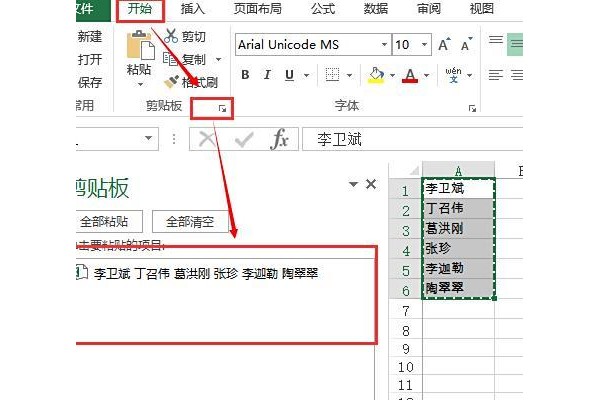Expand the 复制 dropdown arrow
Image resolution: width=600 pixels, height=400 pixels.
tap(218, 59)
